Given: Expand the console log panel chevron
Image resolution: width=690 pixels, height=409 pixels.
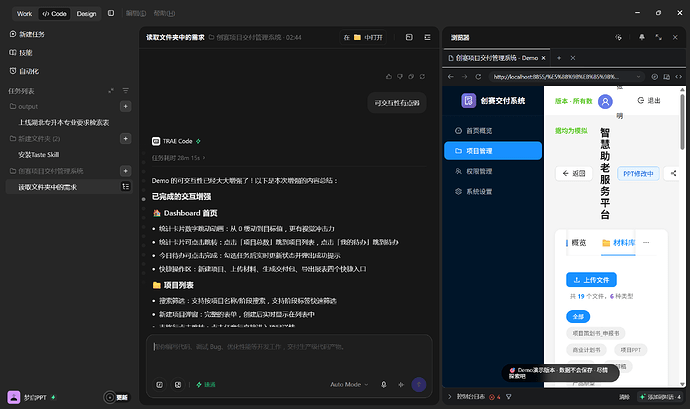Looking at the screenshot, I should (x=449, y=397).
